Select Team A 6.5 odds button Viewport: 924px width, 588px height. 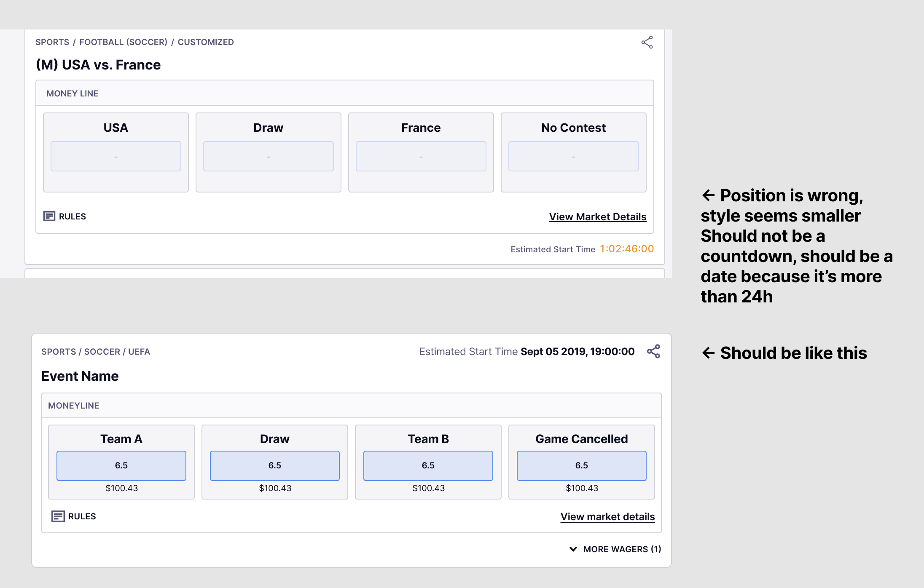click(121, 465)
